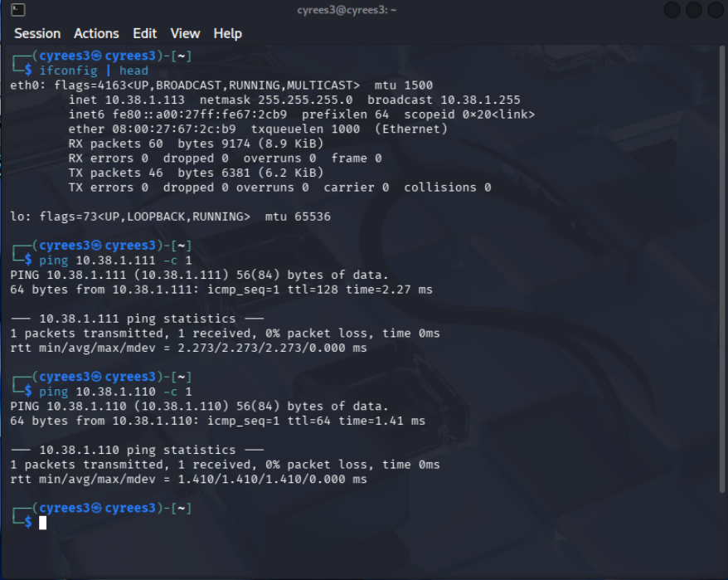The height and width of the screenshot is (580, 728).
Task: Click the window title cyrees3@cyrees3: ~
Action: click(347, 10)
